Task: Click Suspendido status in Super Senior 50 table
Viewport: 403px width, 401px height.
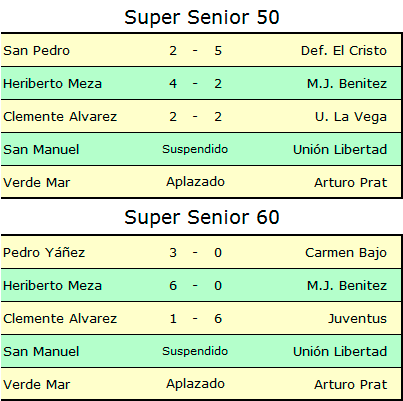Action: pos(195,149)
